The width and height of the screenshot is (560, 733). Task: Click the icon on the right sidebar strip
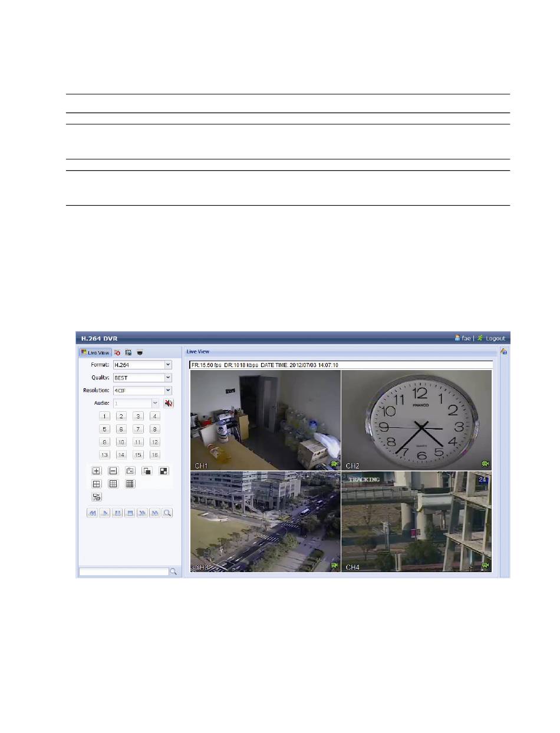504,352
